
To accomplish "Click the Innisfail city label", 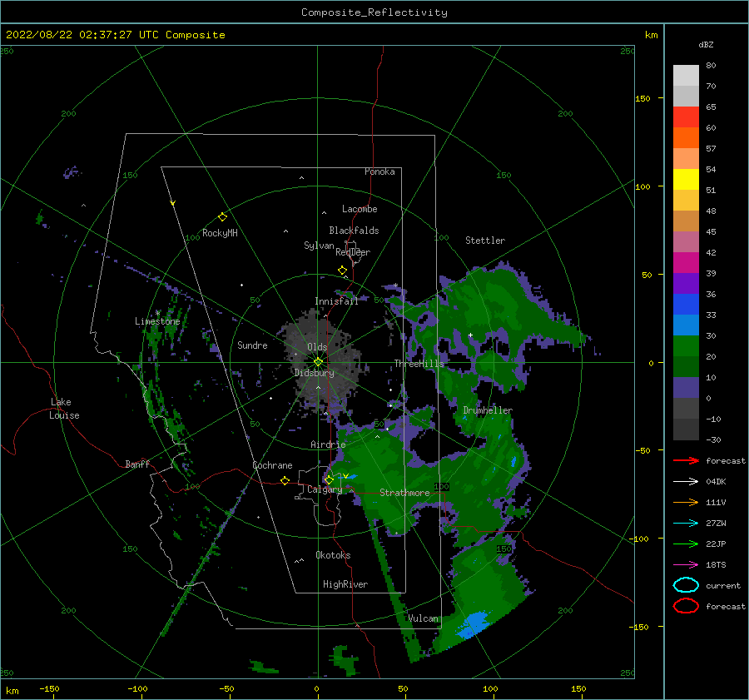I will (x=336, y=301).
